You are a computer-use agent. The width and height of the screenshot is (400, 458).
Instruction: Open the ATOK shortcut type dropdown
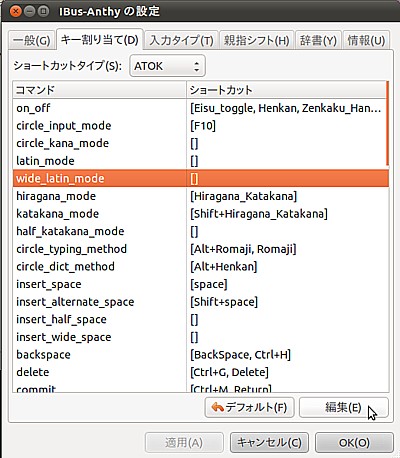(167, 66)
